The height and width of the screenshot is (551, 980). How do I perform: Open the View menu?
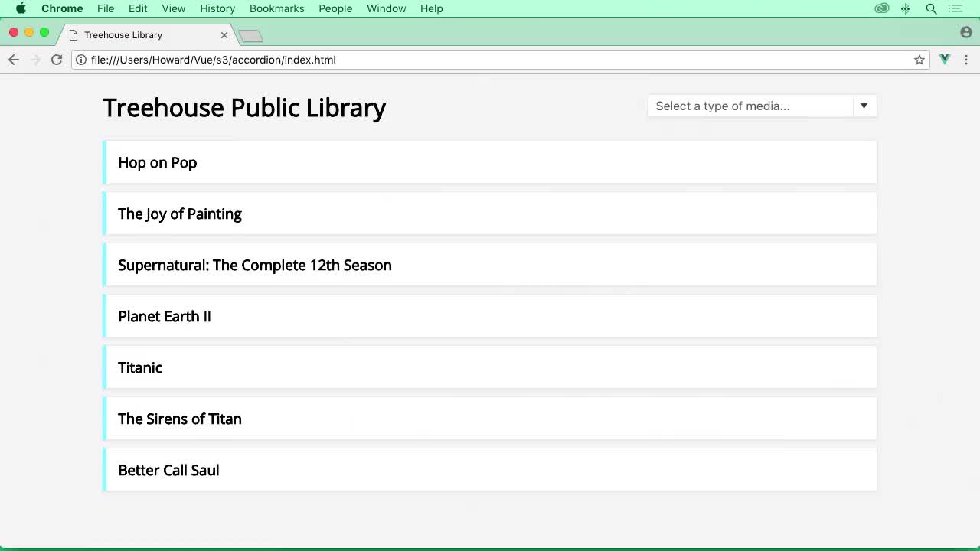174,8
